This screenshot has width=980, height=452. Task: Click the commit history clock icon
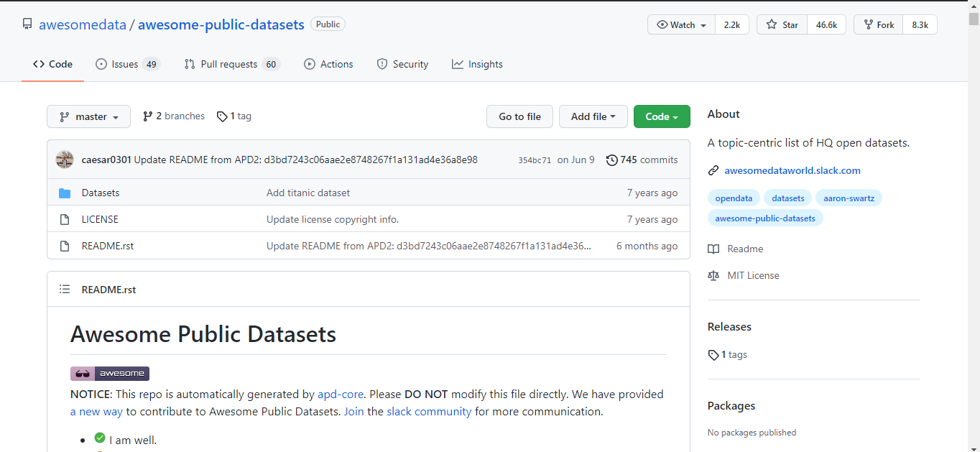click(x=611, y=160)
